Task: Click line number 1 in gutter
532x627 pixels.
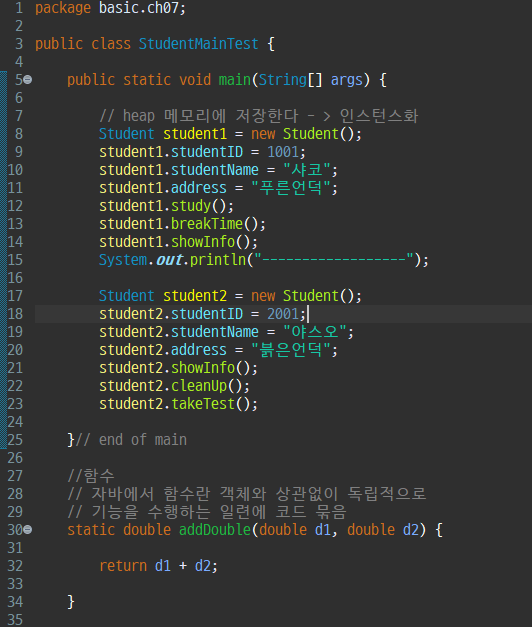Action: coord(19,8)
